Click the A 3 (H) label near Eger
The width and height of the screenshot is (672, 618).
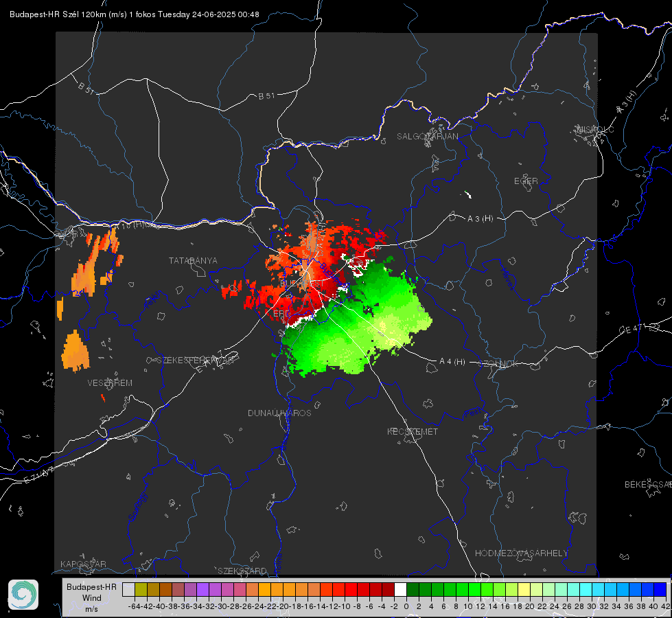point(480,219)
